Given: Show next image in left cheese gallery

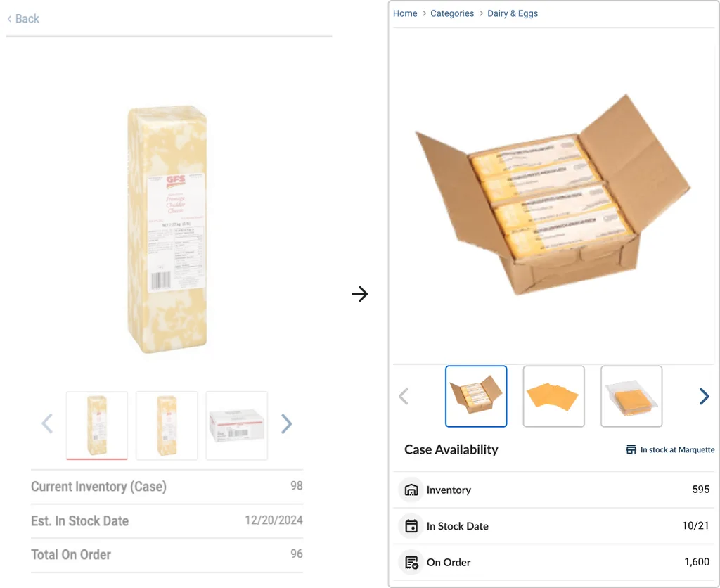Looking at the screenshot, I should [x=287, y=423].
